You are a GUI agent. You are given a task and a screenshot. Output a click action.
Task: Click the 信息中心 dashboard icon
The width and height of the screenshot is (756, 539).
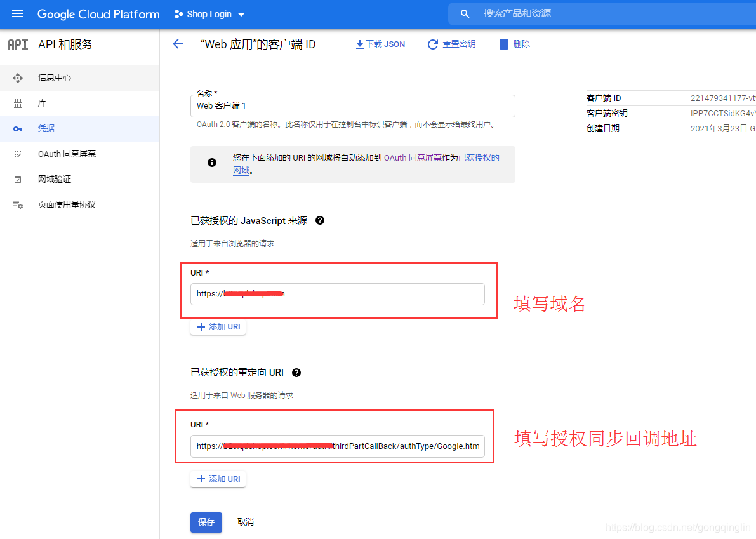point(18,77)
